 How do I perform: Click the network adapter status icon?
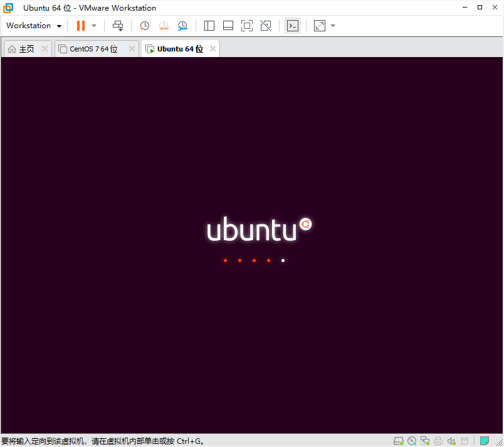(x=425, y=441)
